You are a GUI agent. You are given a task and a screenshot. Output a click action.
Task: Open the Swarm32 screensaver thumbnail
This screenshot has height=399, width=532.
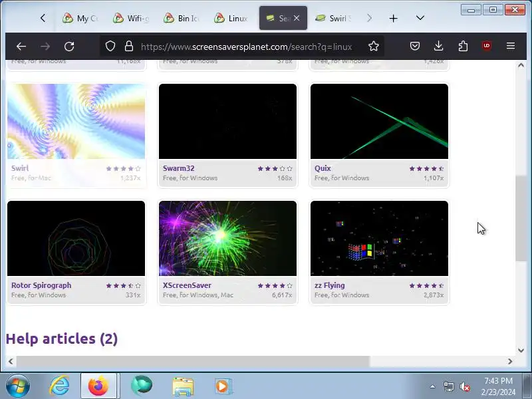coord(227,121)
